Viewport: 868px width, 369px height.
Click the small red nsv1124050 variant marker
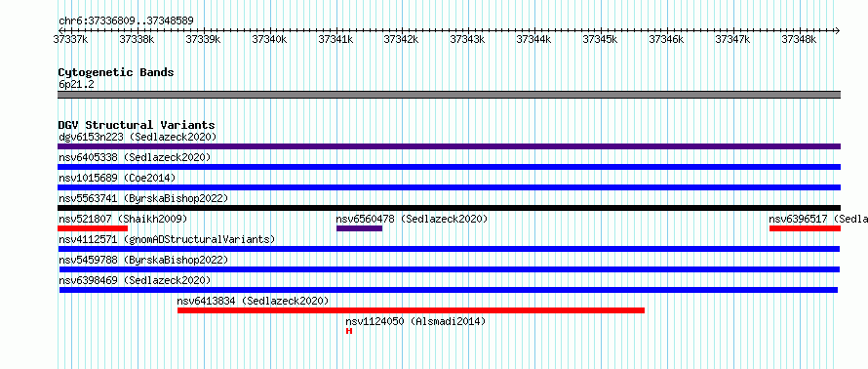tap(349, 331)
